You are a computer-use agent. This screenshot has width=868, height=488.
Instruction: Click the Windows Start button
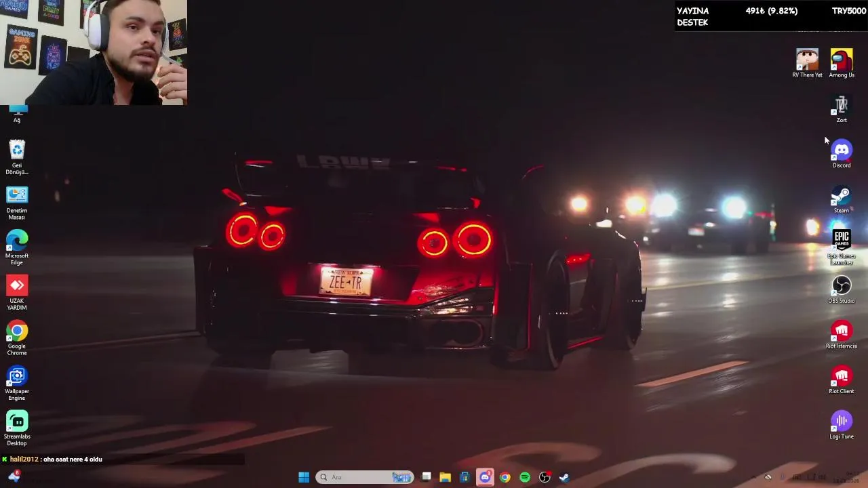click(304, 477)
